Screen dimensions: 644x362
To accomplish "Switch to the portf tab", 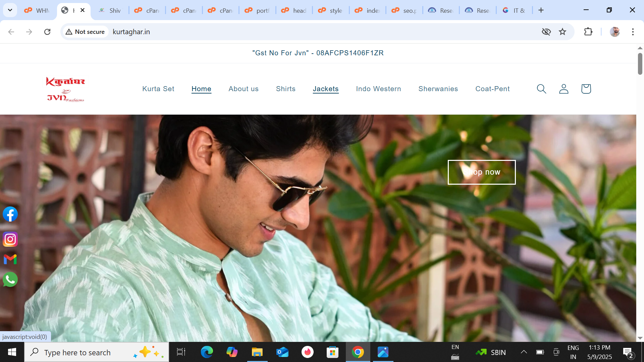I will click(x=257, y=10).
